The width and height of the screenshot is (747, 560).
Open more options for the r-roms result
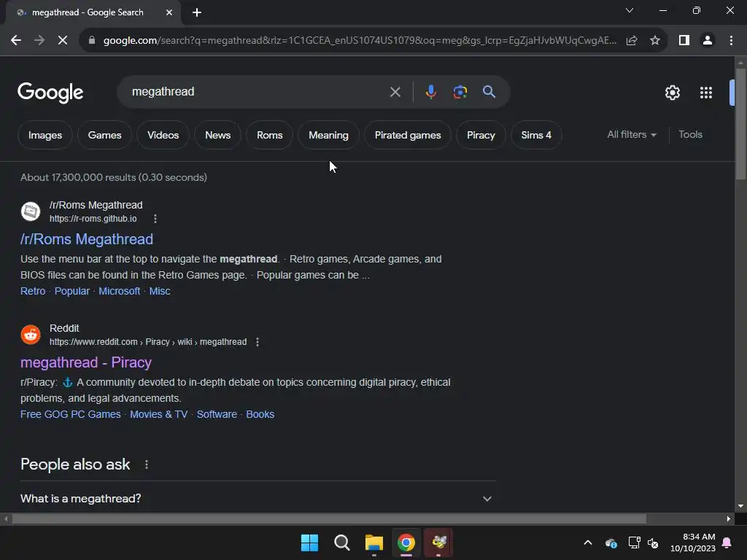click(155, 219)
